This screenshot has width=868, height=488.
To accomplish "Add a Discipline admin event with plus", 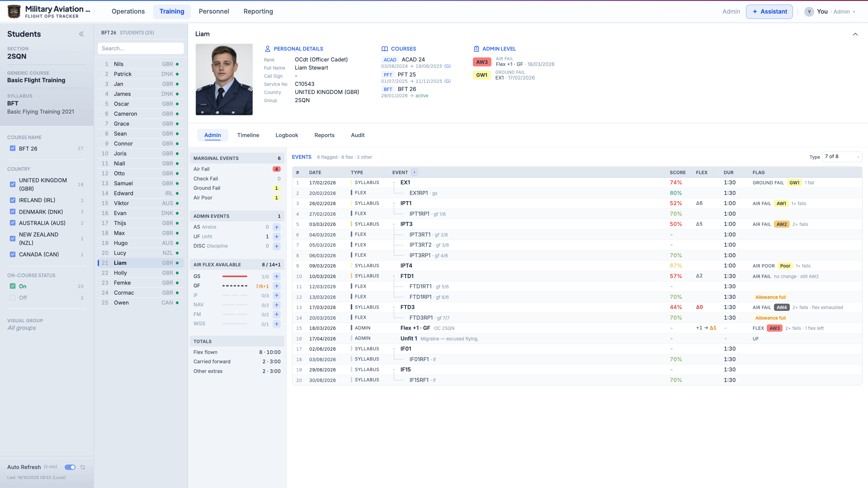I will click(x=276, y=246).
